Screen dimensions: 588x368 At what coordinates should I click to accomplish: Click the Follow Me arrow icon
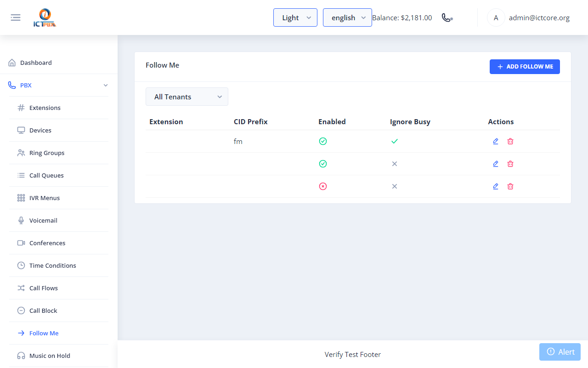click(x=21, y=333)
